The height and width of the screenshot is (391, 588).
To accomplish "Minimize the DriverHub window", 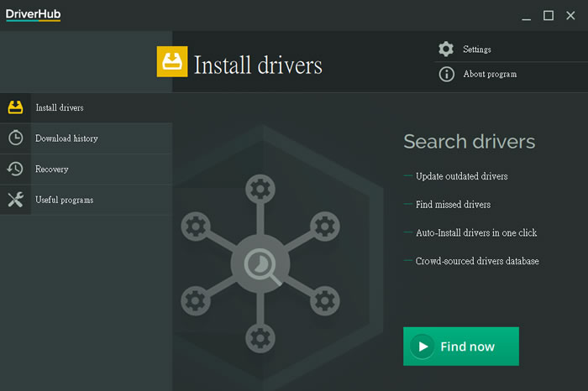I will pos(526,15).
